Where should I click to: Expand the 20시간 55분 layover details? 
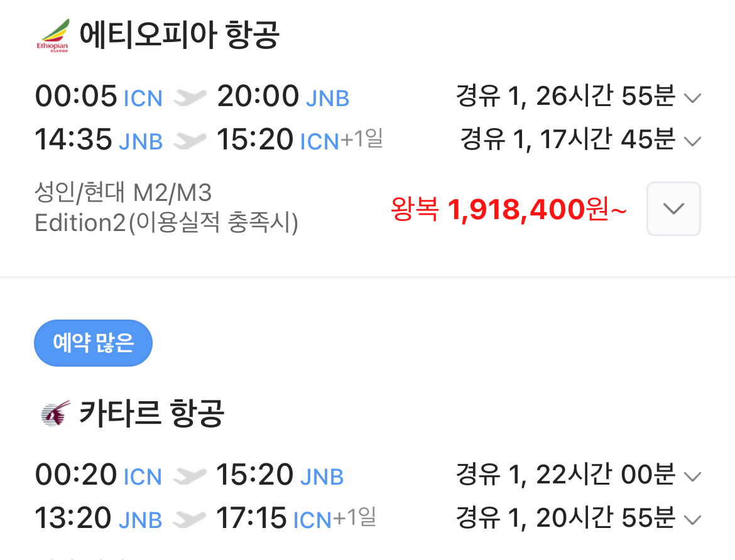[x=692, y=520]
